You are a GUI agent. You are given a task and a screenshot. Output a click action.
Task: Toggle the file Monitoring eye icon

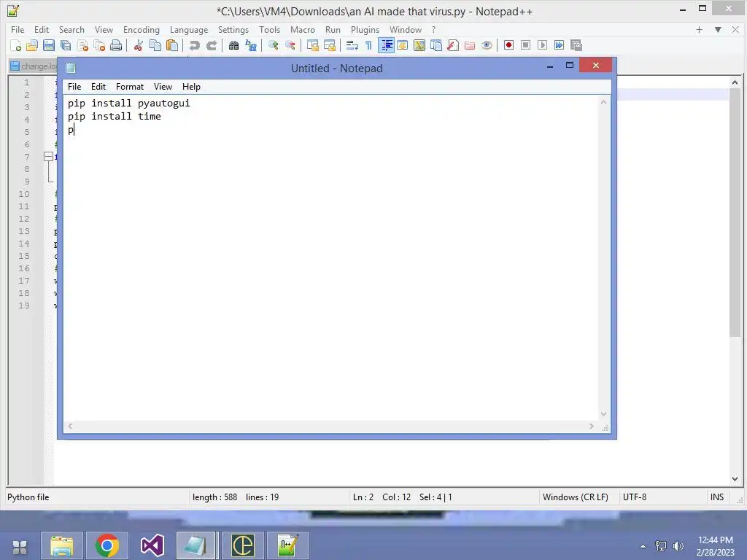487,45
